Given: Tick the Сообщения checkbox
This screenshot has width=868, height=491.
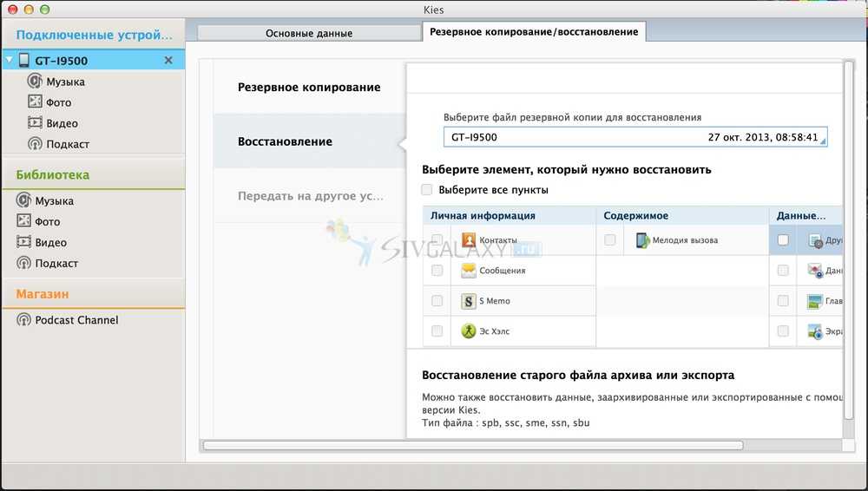Looking at the screenshot, I should 437,271.
